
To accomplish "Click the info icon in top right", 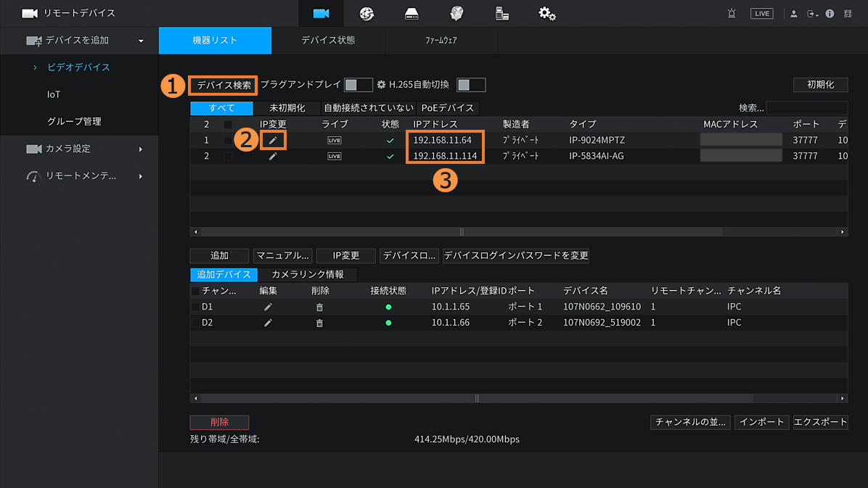I will tap(830, 14).
